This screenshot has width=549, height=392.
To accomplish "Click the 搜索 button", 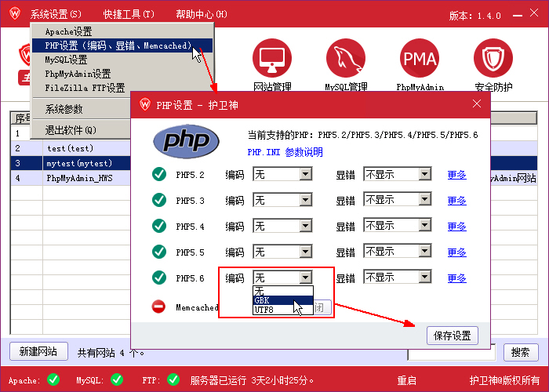I will point(521,352).
